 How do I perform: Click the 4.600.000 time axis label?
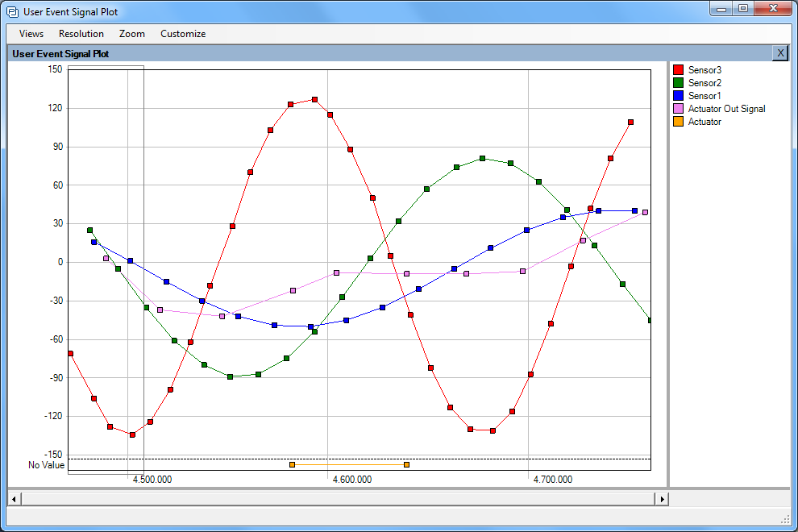click(x=351, y=480)
